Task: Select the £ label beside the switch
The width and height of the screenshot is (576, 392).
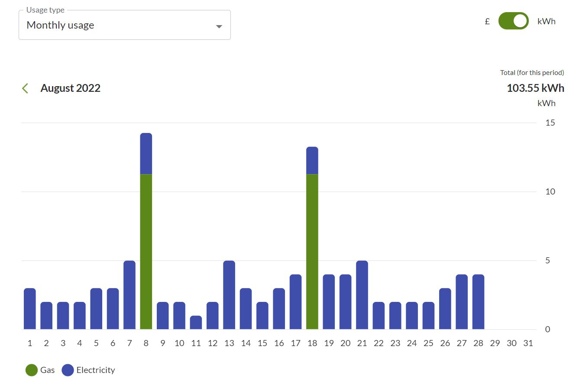Action: click(487, 22)
